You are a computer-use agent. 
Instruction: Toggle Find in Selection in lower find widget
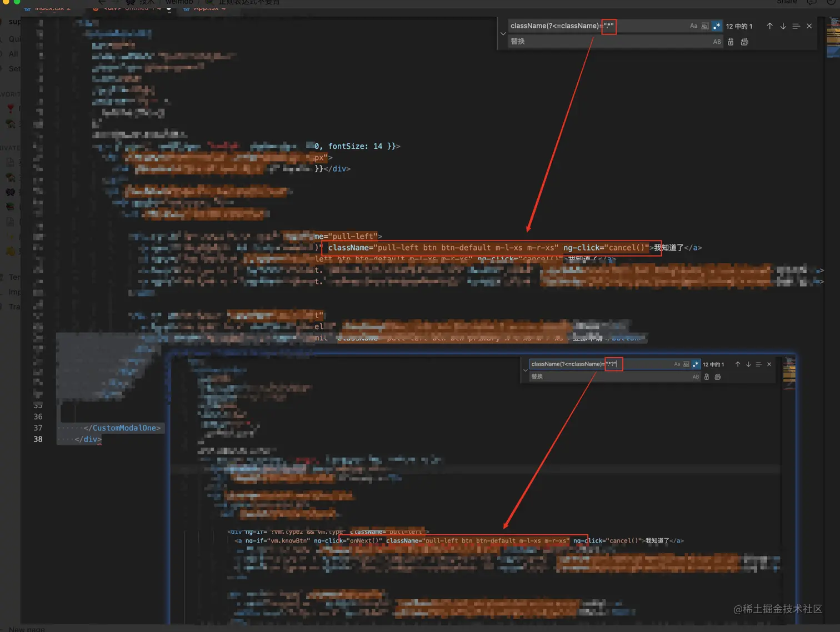coord(758,364)
